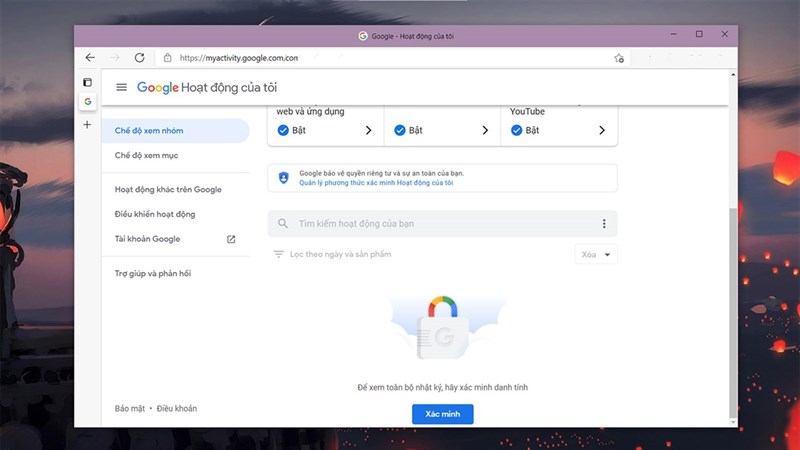Maximize the browser window

(x=699, y=34)
